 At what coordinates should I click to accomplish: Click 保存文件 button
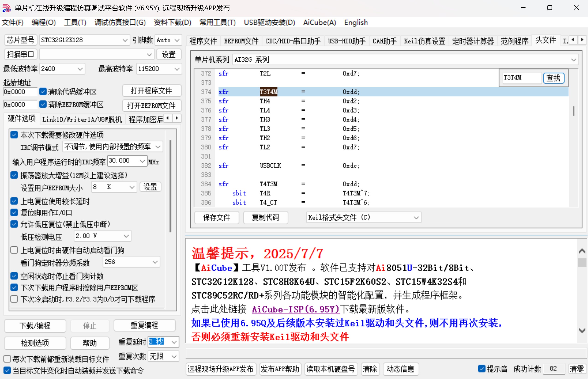217,217
